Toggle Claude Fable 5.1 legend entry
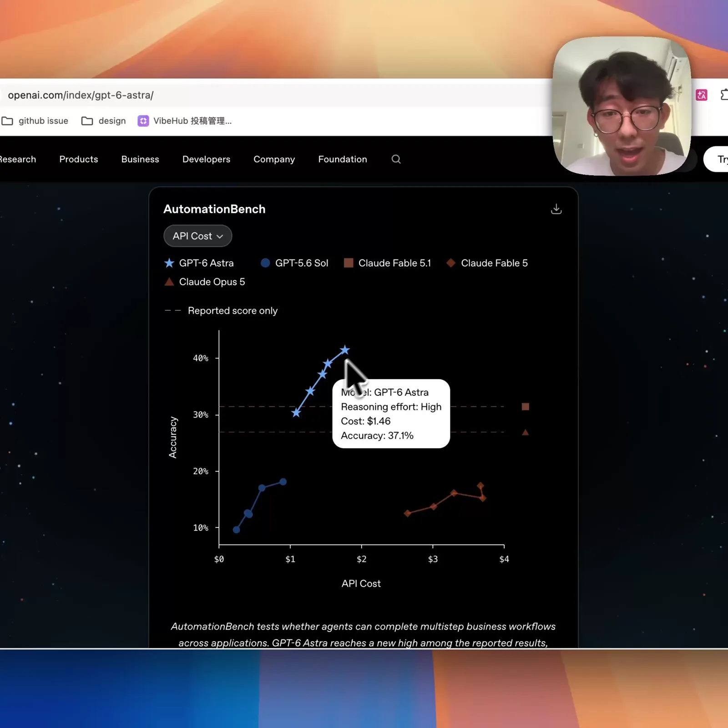 pos(387,263)
